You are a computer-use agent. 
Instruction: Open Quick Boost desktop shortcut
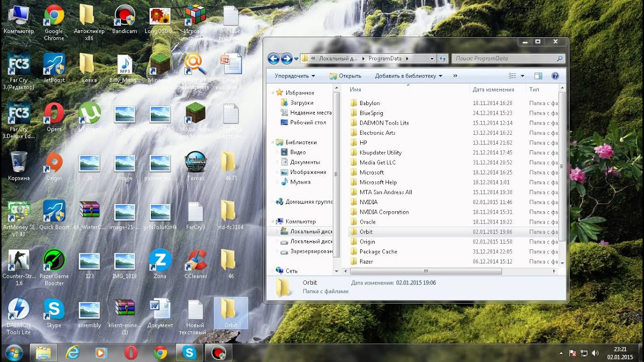pyautogui.click(x=54, y=216)
